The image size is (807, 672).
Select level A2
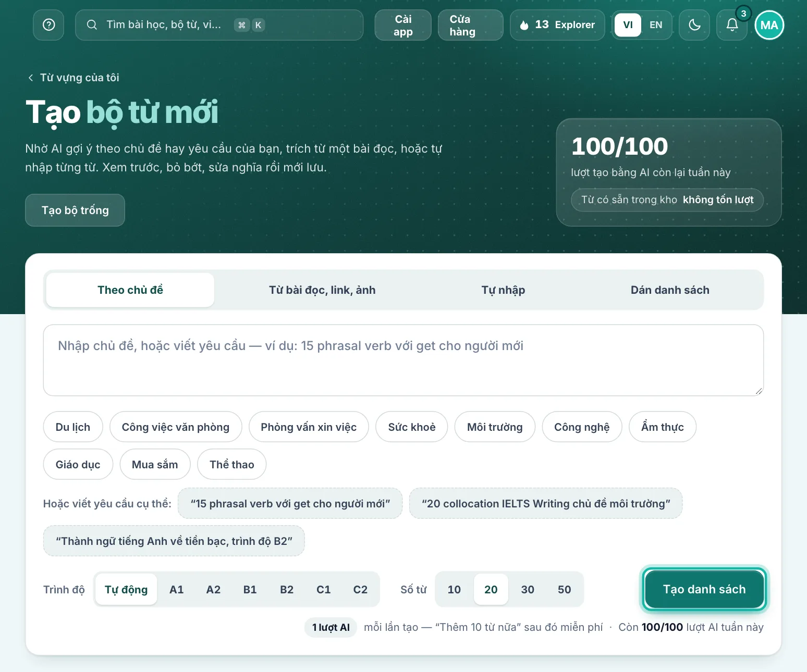coord(213,589)
